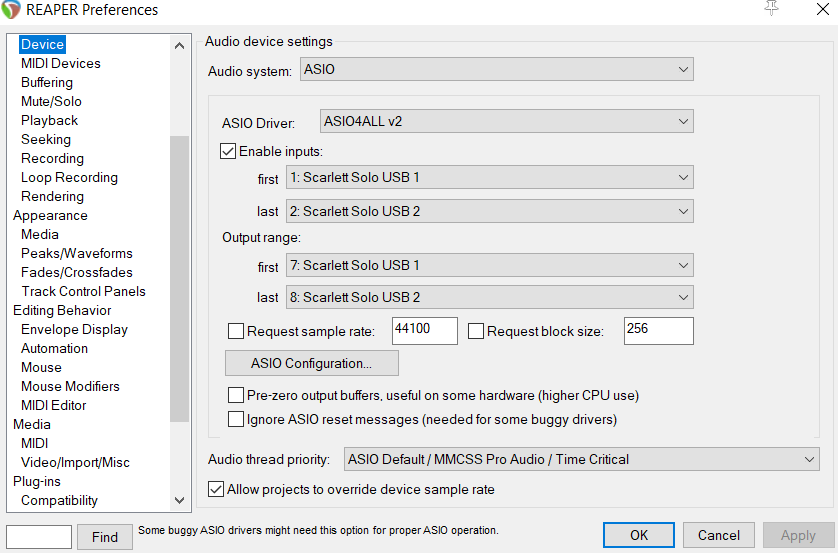Open ASIO Configuration button
Viewport: 838px width, 553px height.
[x=312, y=363]
